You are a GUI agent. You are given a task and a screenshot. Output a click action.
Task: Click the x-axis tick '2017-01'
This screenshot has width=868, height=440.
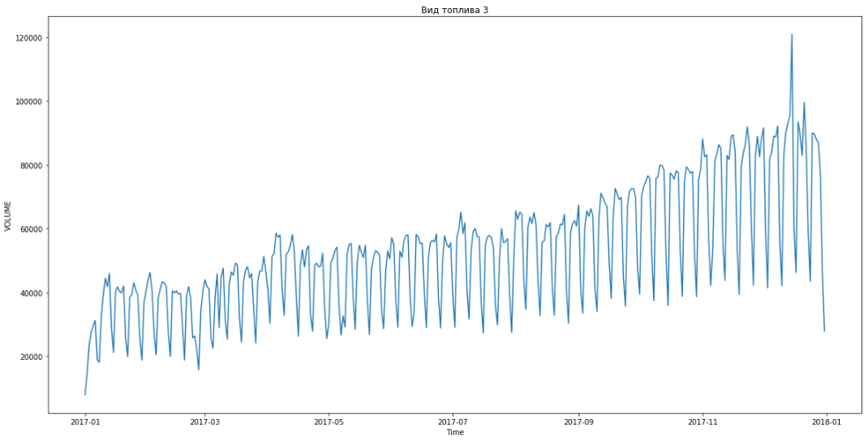point(85,421)
